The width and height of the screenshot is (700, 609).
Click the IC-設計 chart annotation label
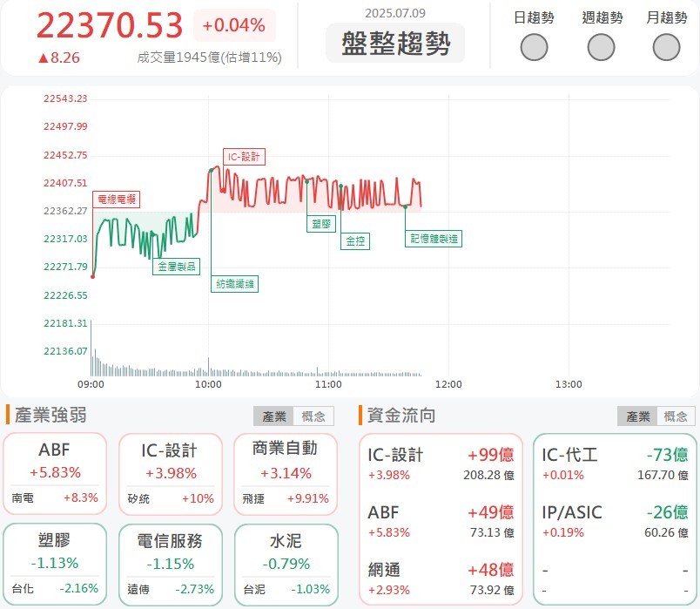click(x=244, y=157)
